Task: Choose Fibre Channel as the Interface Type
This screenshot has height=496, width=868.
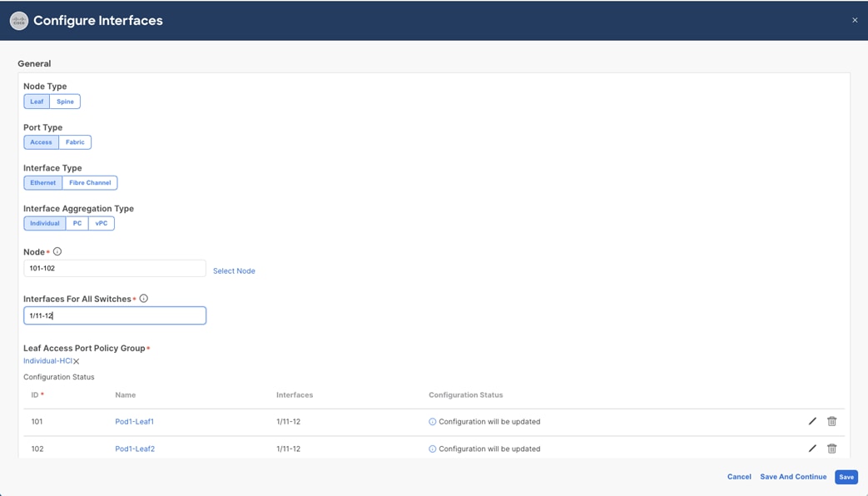Action: (x=89, y=182)
